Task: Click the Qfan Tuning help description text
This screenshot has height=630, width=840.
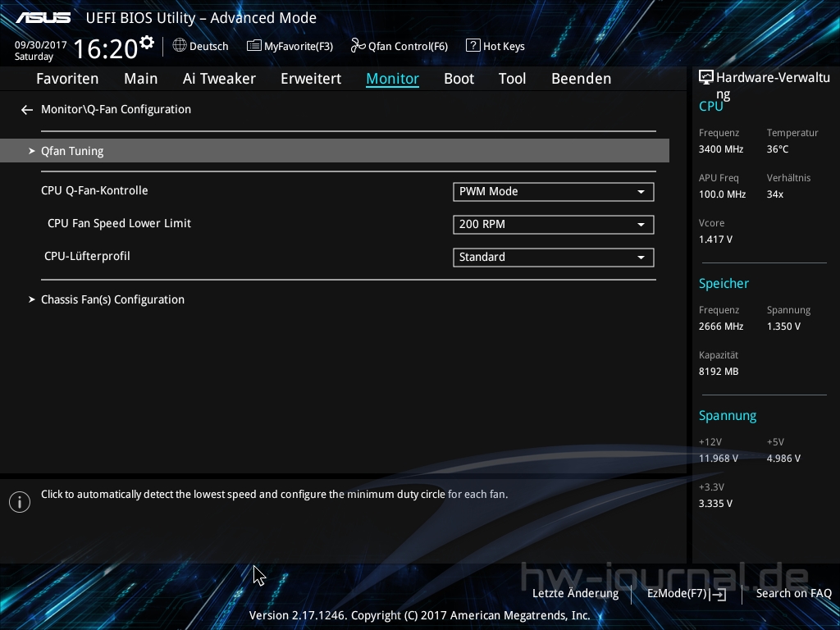Action: pos(274,495)
